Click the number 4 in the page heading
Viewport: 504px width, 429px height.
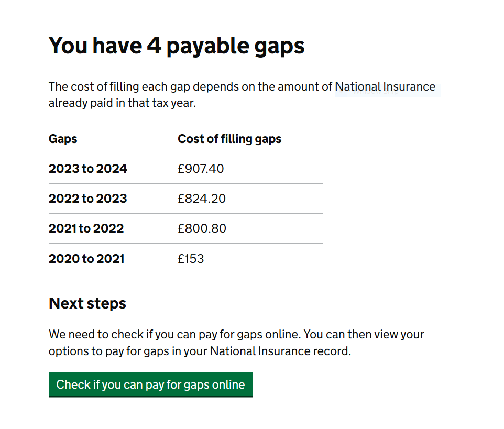154,46
